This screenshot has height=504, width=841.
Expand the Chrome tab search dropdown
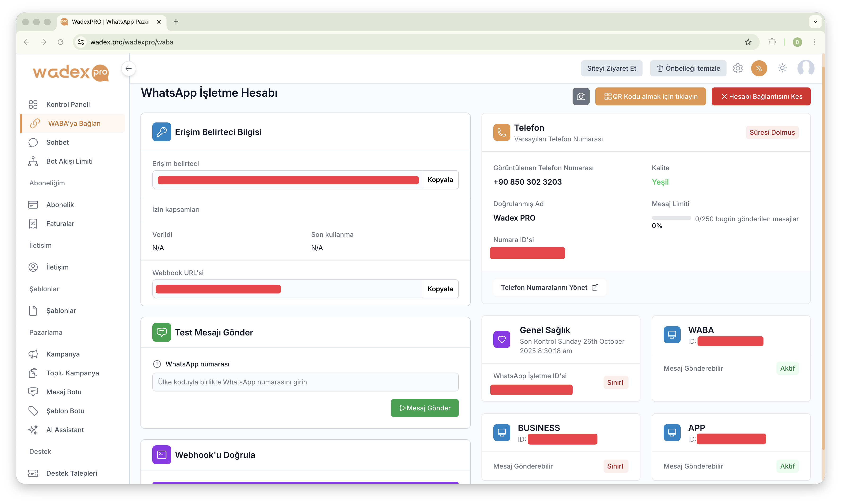click(815, 22)
